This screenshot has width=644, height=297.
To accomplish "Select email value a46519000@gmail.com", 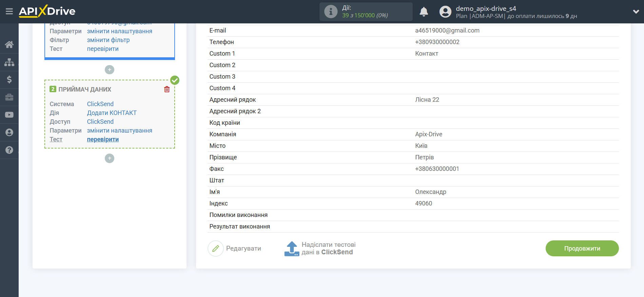I will [447, 31].
